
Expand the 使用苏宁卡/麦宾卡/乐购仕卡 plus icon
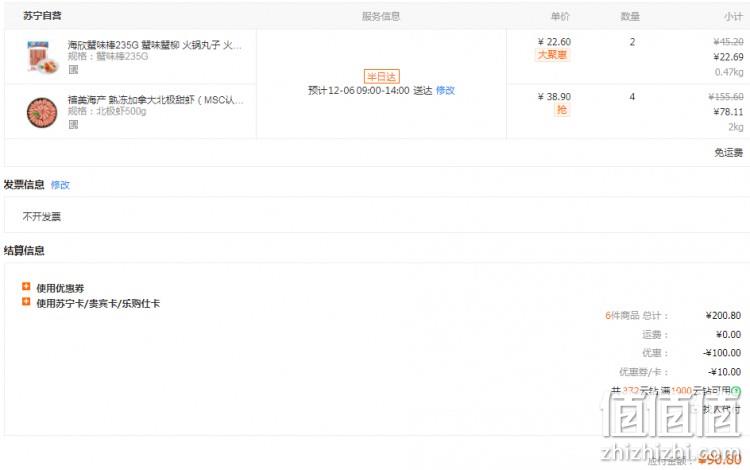click(26, 302)
